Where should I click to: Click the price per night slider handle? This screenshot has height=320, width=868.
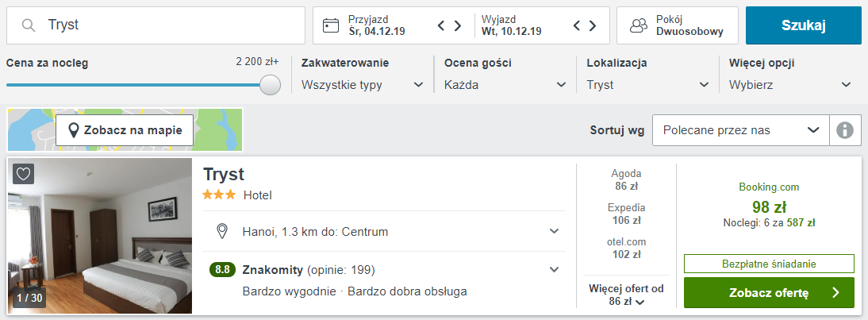click(x=271, y=85)
